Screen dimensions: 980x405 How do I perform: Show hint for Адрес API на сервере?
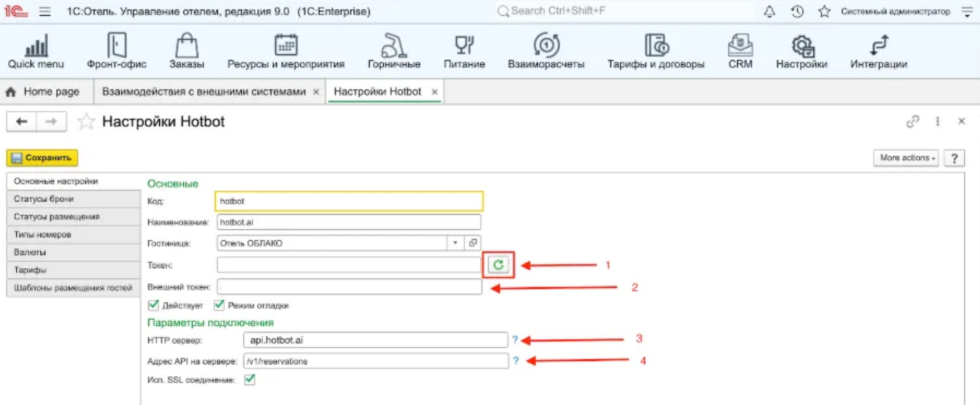click(516, 361)
